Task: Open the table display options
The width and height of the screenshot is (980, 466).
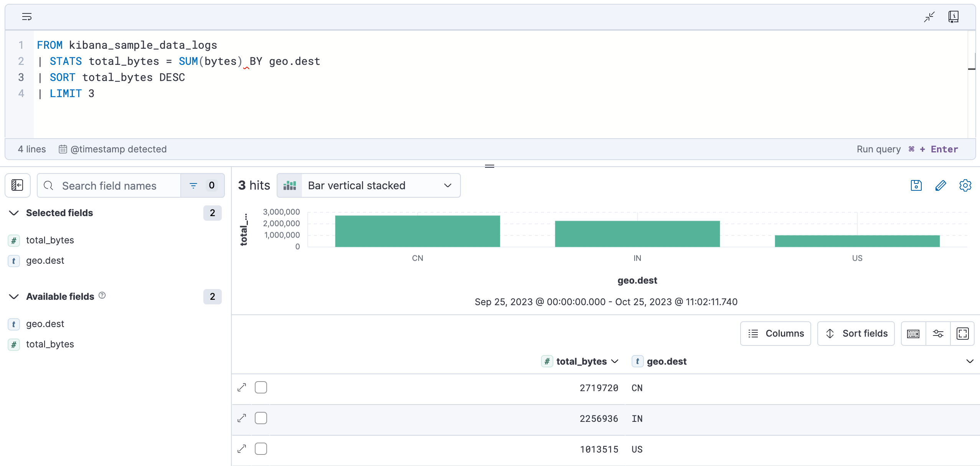Action: coord(938,333)
